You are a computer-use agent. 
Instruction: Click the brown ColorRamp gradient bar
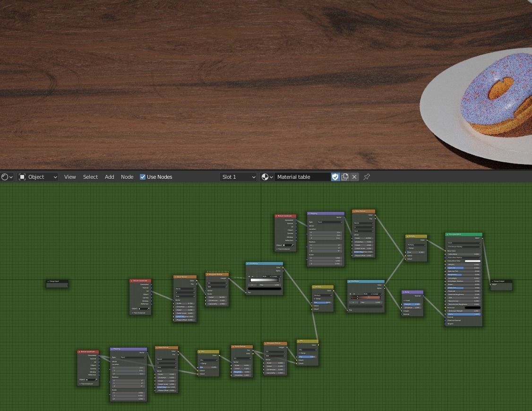[x=365, y=297]
